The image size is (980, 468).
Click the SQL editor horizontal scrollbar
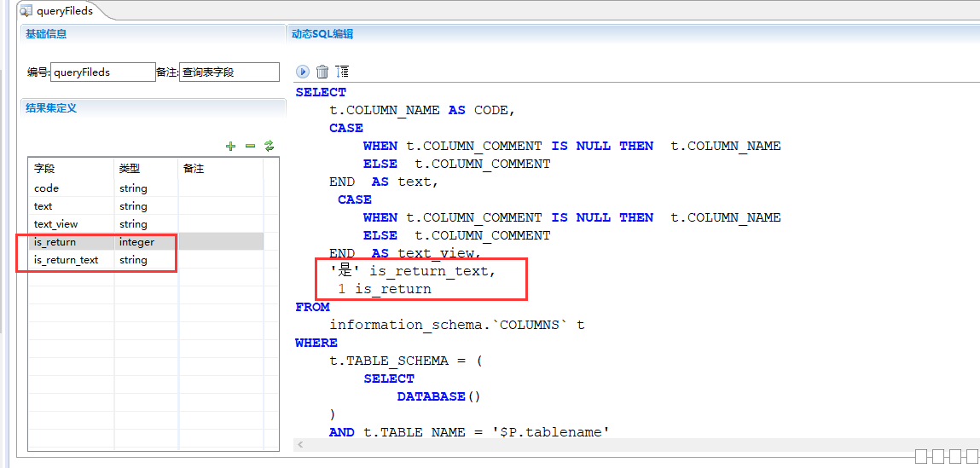[597, 445]
